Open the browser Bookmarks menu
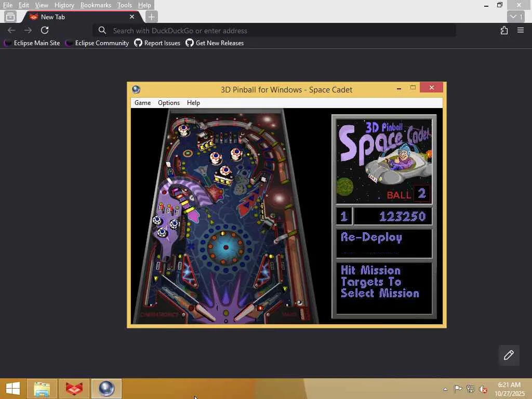 96,5
